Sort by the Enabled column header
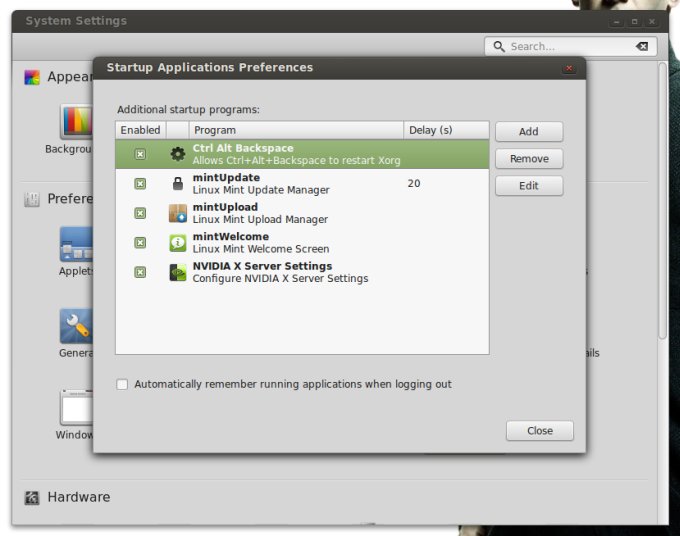 point(141,130)
